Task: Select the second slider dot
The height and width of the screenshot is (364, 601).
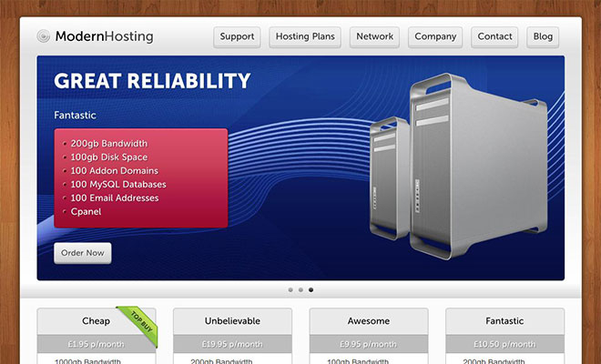Action: [300, 290]
